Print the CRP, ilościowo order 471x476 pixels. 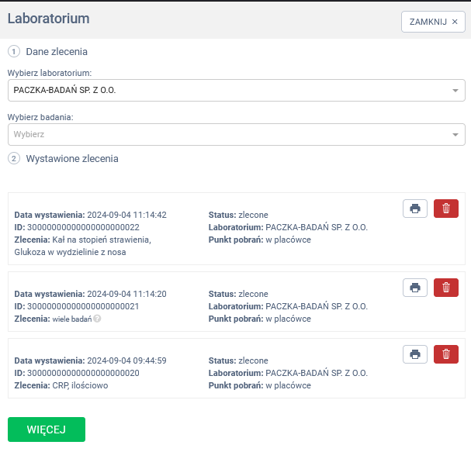tap(414, 354)
